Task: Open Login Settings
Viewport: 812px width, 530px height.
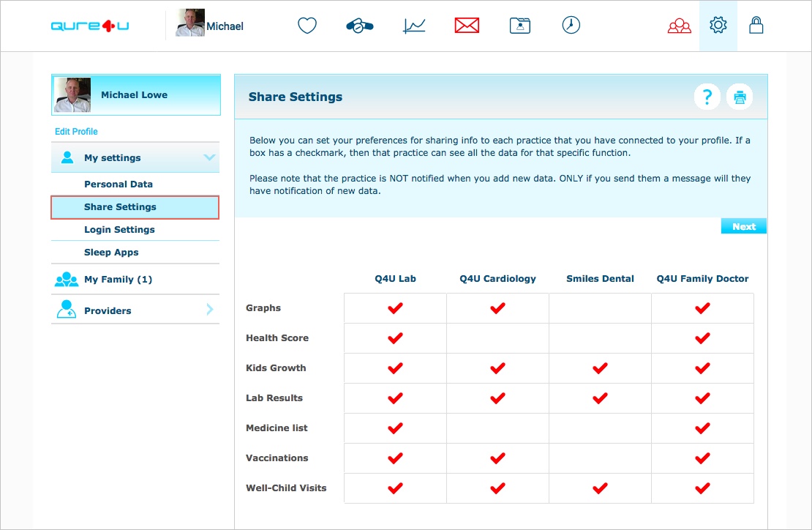Action: click(135, 230)
